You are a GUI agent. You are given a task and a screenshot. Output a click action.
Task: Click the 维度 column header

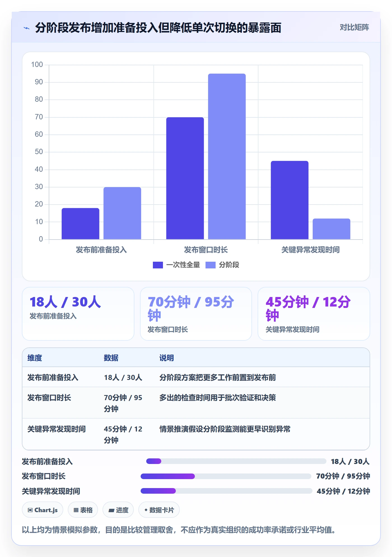pos(35,358)
